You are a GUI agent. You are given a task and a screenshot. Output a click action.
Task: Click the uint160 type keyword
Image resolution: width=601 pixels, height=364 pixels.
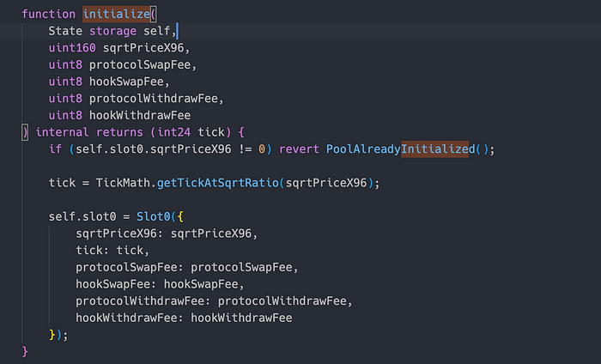click(x=72, y=48)
